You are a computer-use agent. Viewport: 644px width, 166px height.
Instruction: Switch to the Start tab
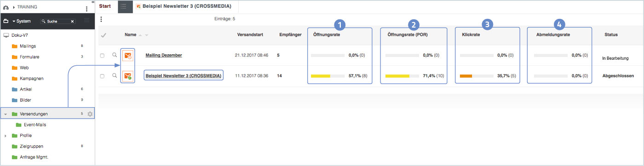(x=105, y=6)
